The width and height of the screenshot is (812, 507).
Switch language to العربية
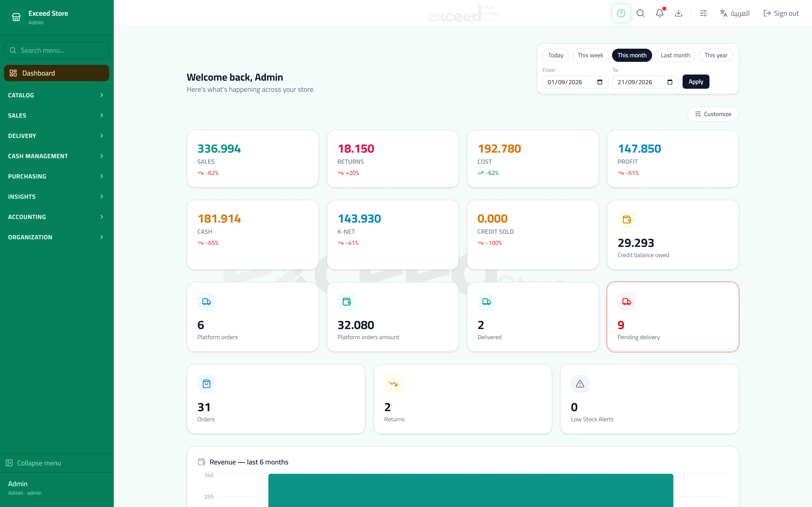pos(735,13)
